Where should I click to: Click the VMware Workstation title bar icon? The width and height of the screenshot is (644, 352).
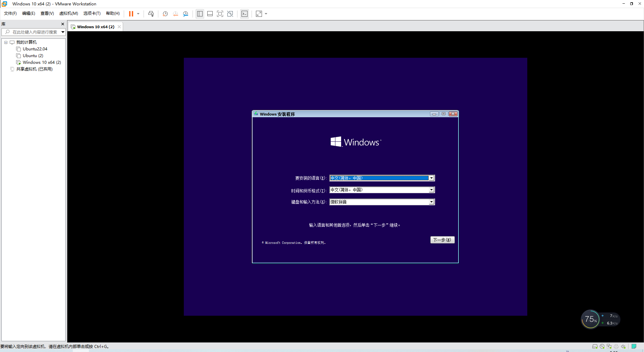[x=5, y=4]
